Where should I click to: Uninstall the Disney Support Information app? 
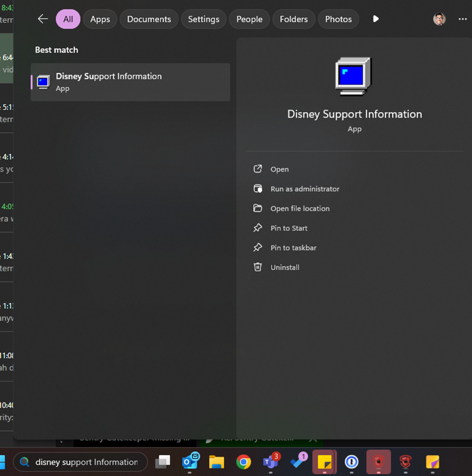pos(285,267)
